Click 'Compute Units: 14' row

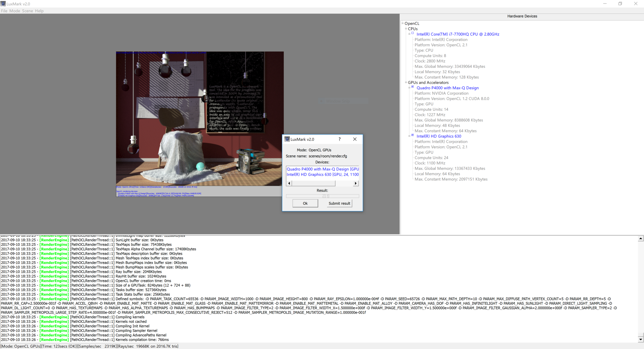click(x=431, y=109)
